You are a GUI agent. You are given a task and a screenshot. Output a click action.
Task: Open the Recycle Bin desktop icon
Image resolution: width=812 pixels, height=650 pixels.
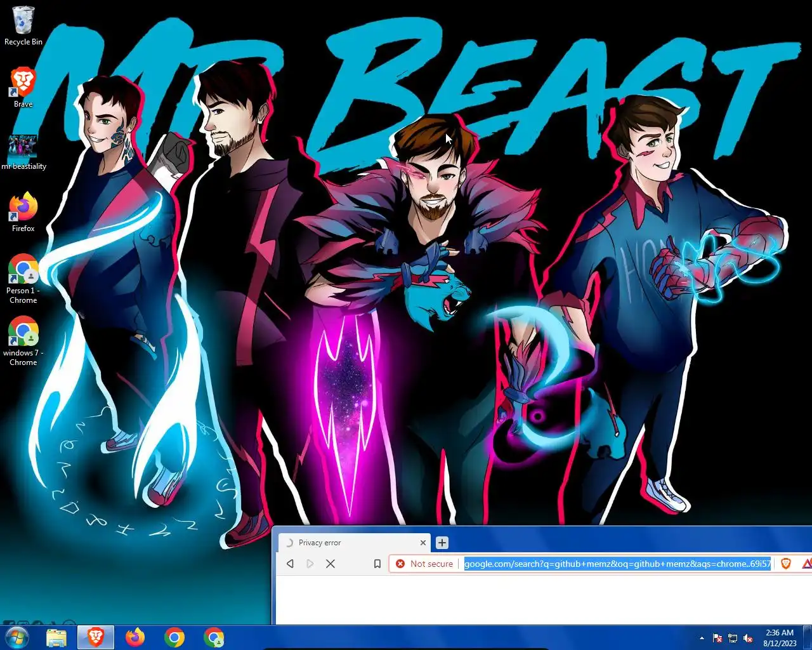[23, 26]
